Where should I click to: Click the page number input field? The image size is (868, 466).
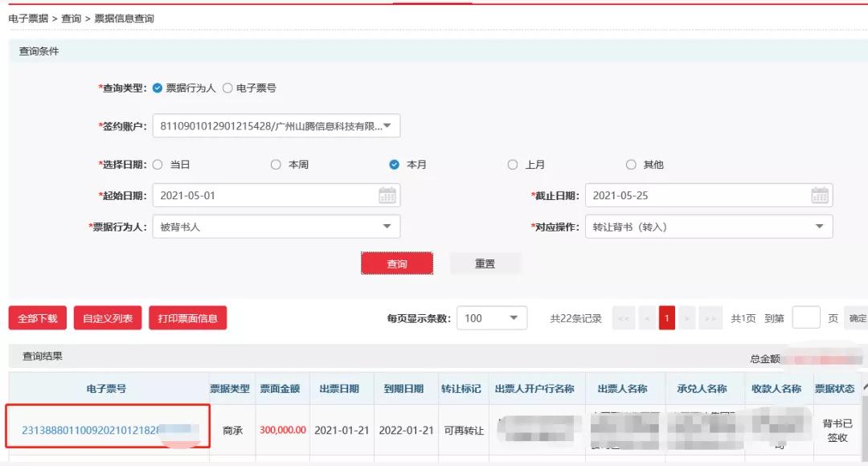click(x=806, y=318)
